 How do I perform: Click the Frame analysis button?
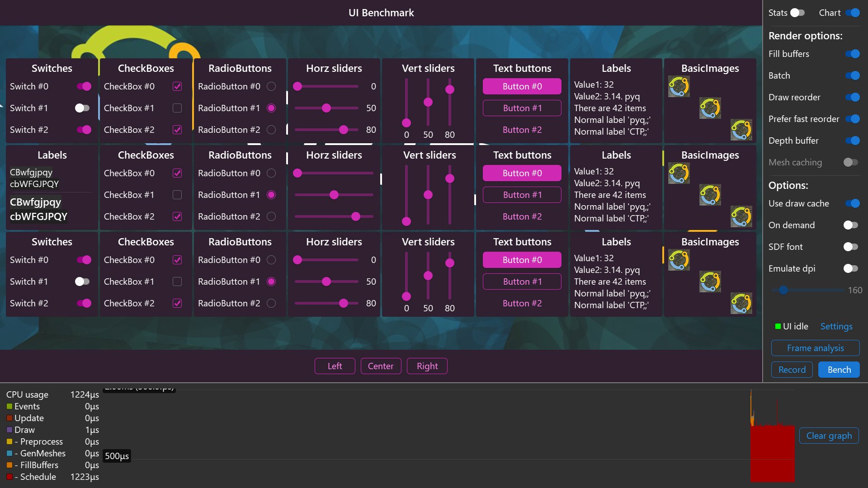815,348
